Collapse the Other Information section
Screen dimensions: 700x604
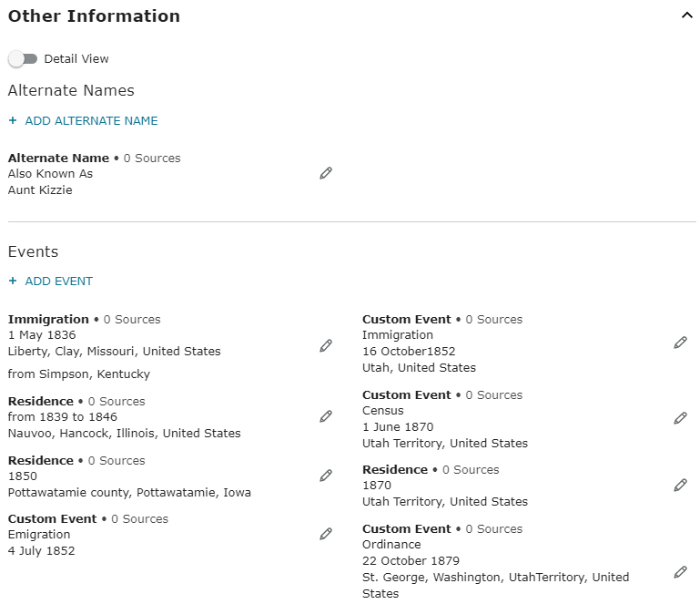[686, 15]
